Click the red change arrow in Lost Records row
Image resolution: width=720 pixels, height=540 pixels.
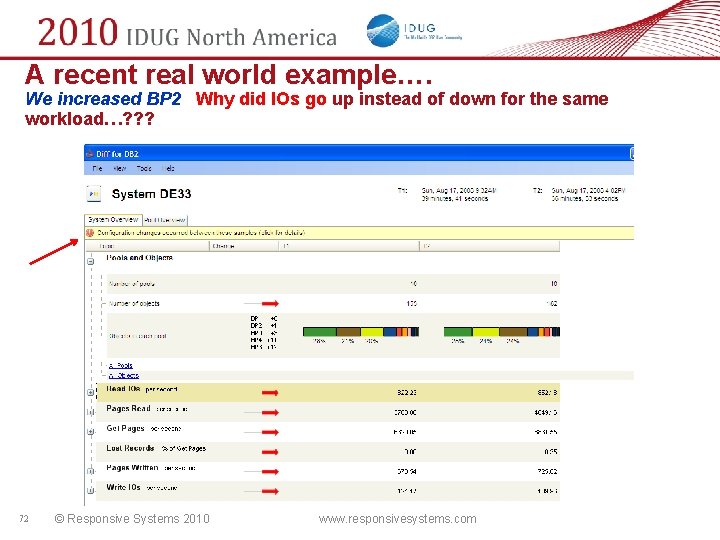click(270, 452)
